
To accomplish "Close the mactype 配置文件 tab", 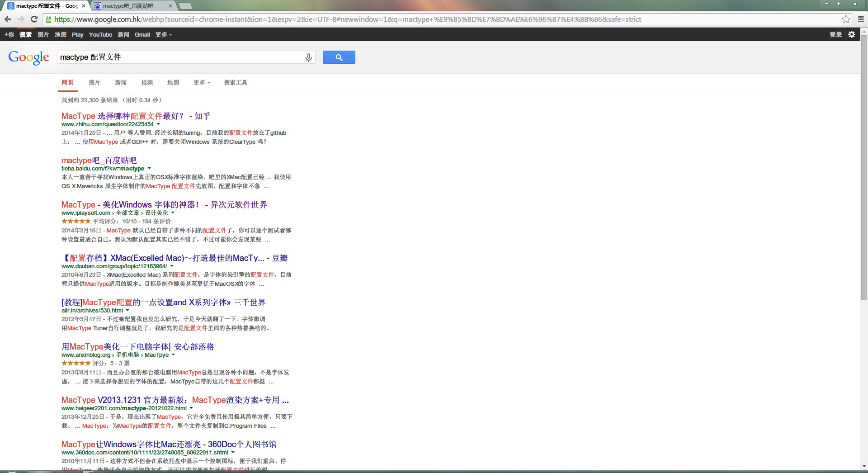I will pos(84,6).
